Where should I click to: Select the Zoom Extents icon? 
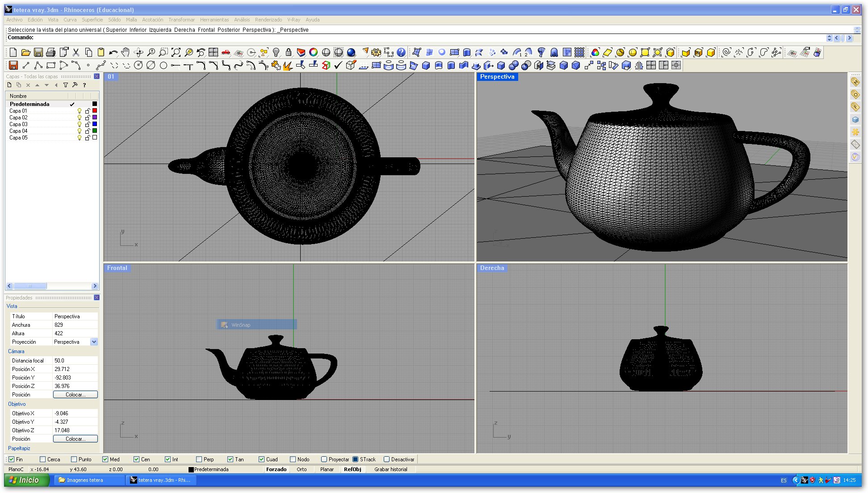176,52
